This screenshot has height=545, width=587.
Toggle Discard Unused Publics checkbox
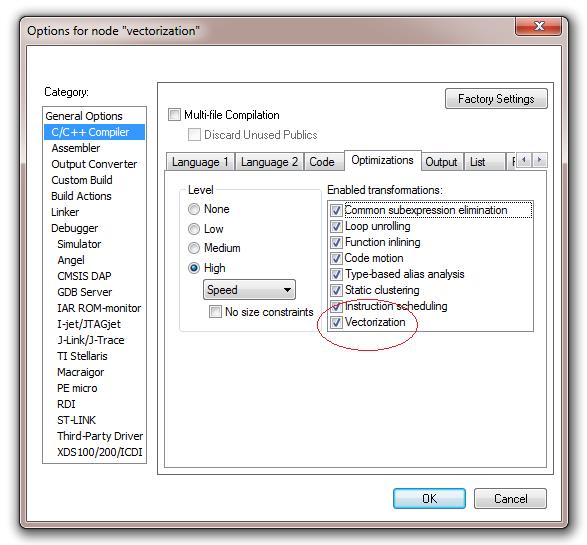(x=194, y=134)
